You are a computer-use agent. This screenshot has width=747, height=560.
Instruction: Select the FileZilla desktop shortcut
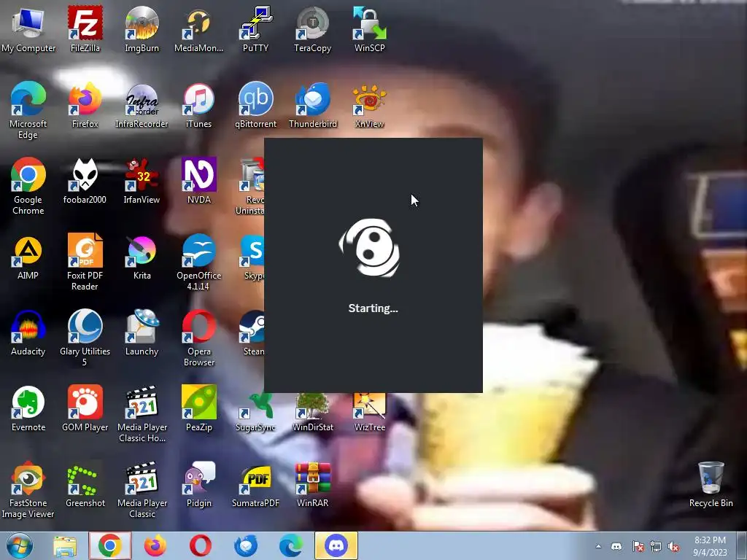click(x=85, y=28)
